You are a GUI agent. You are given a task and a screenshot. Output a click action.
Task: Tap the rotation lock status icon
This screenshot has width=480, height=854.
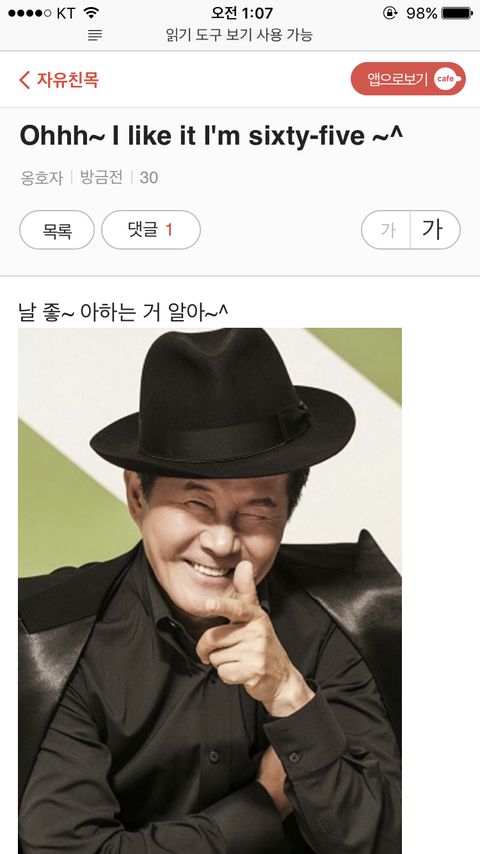[390, 13]
